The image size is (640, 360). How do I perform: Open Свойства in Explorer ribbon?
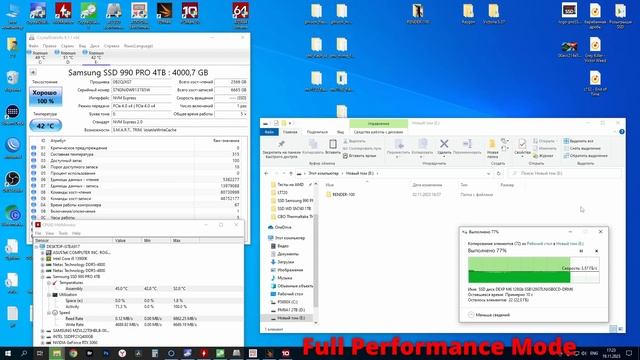coord(522,147)
